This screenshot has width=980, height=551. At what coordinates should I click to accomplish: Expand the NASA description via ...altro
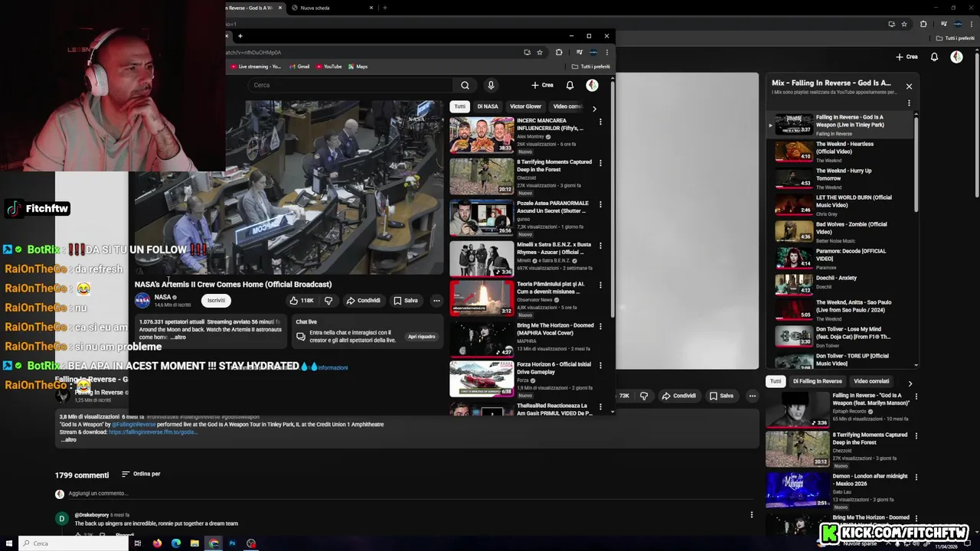(177, 337)
